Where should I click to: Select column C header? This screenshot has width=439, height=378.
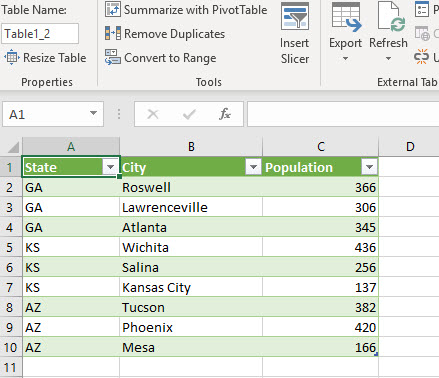[321, 147]
